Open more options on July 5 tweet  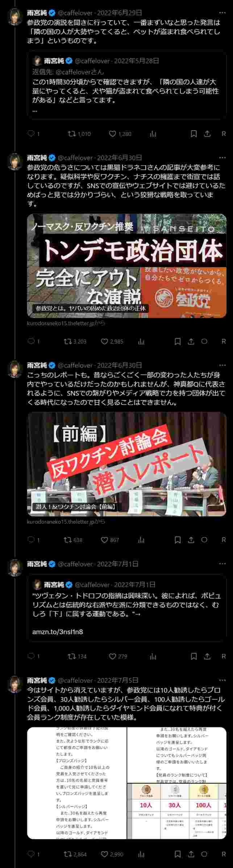222,680
